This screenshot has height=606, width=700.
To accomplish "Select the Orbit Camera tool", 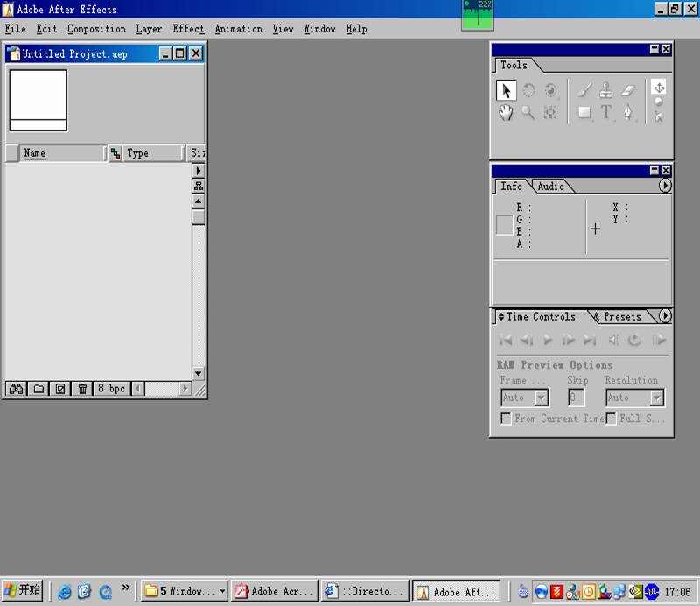I will click(551, 90).
